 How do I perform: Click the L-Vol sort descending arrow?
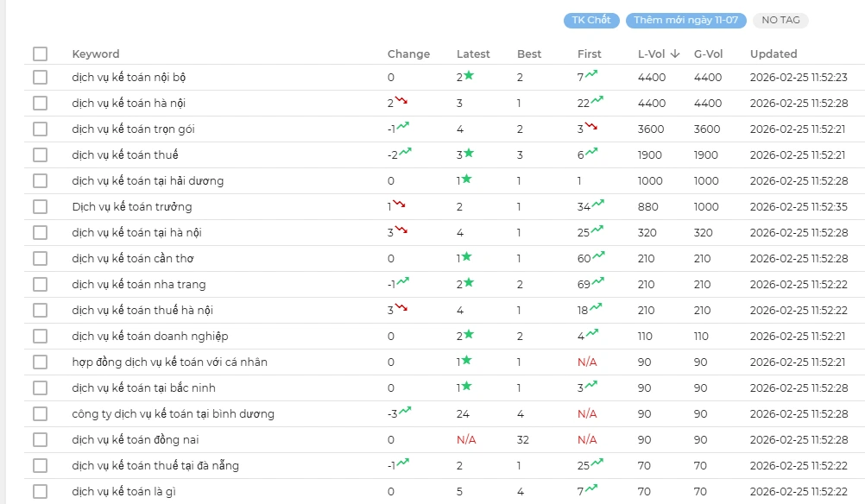tap(675, 54)
